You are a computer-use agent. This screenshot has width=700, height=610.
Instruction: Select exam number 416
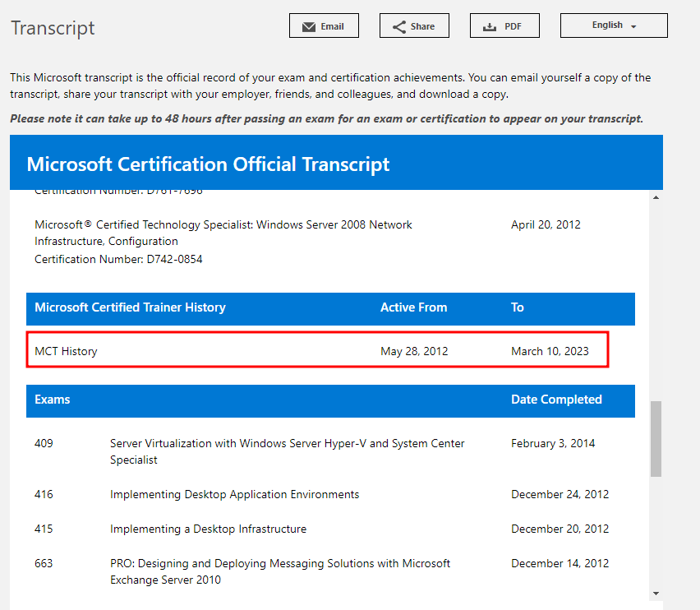tap(44, 494)
